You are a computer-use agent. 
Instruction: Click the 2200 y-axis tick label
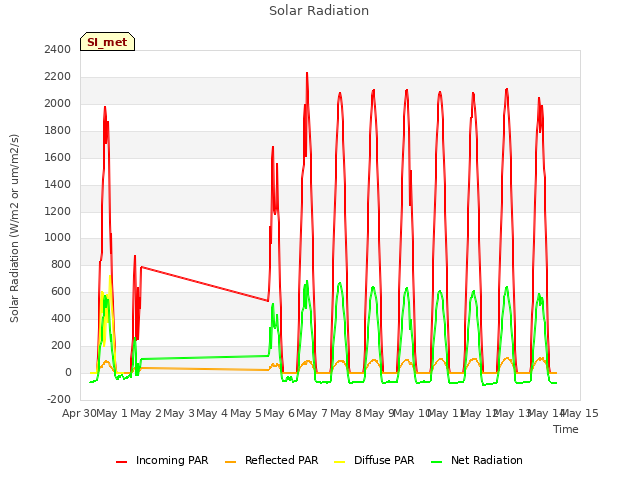point(58,77)
